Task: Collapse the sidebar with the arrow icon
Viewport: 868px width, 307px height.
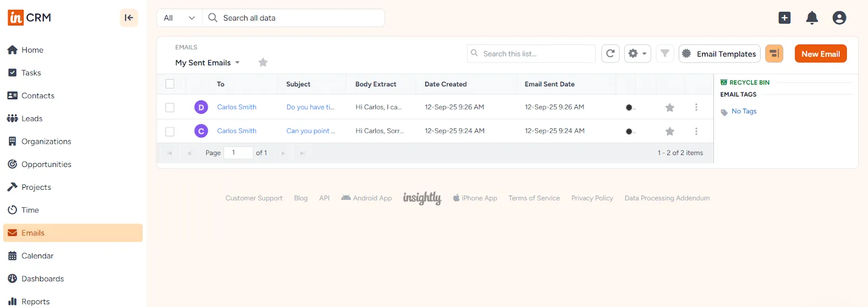Action: click(129, 17)
